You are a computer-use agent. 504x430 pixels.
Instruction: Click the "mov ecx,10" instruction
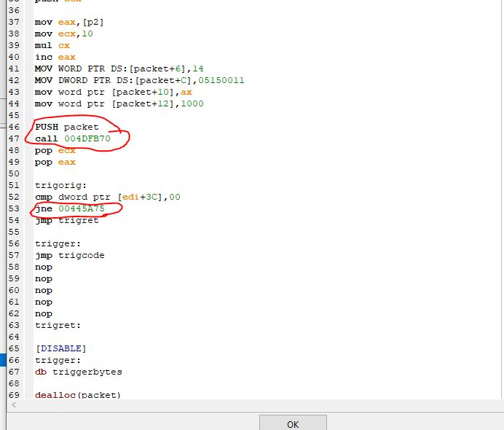[64, 34]
